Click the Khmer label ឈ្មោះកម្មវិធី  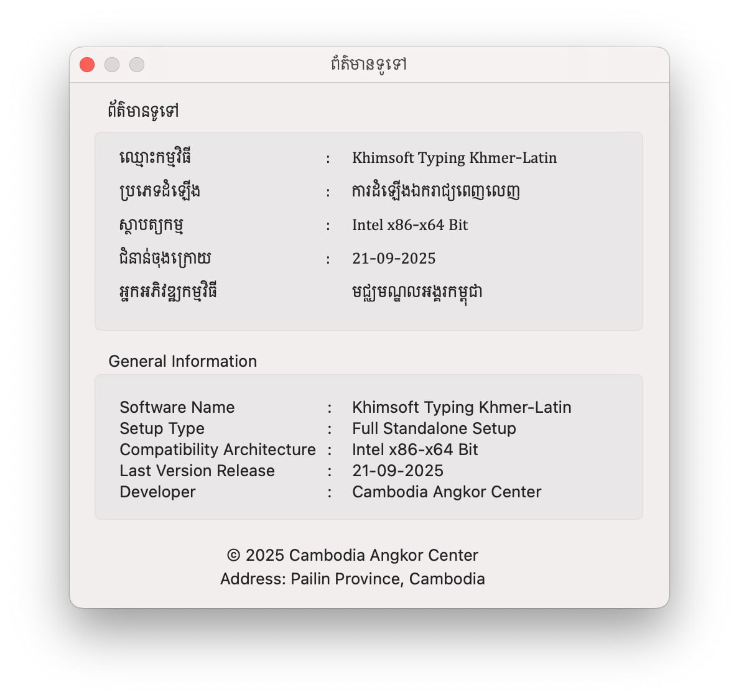[155, 158]
